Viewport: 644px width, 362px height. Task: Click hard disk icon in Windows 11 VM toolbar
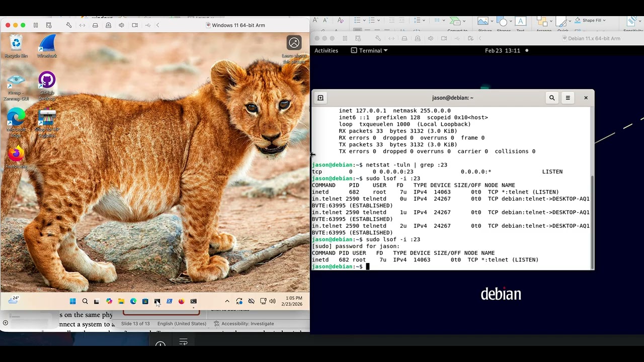point(95,25)
